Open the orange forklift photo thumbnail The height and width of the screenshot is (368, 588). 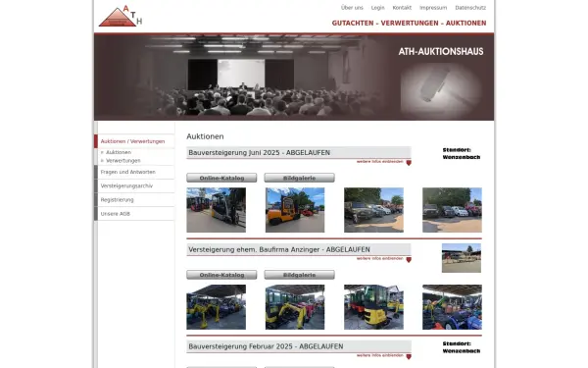click(295, 210)
